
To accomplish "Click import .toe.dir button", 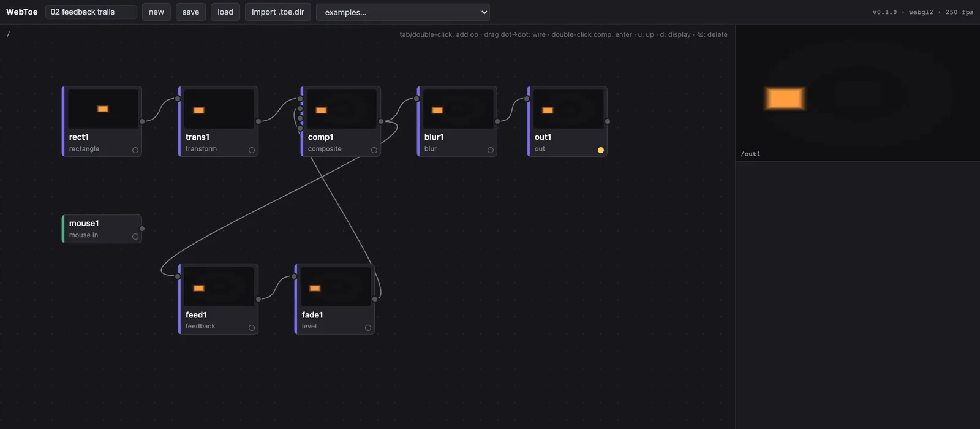I will (278, 12).
